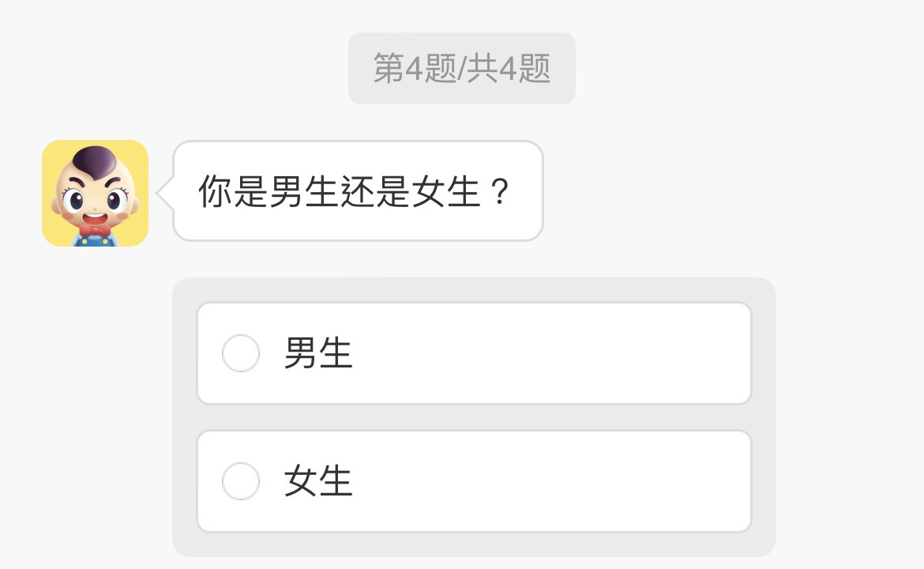
Task: Click the avatar's smiling face
Action: tap(95, 199)
